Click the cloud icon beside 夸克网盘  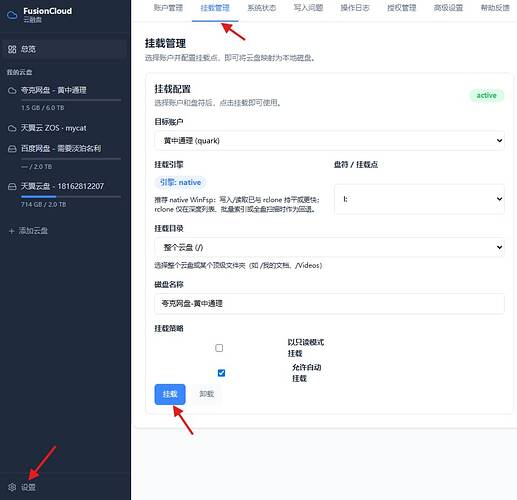coord(12,90)
